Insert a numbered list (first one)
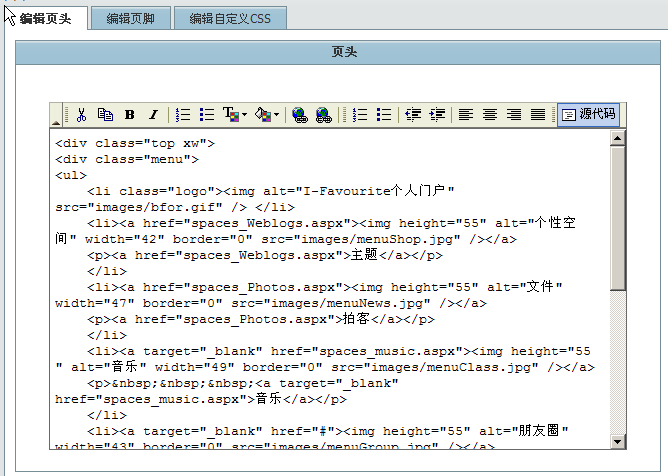This screenshot has height=476, width=668. point(183,115)
